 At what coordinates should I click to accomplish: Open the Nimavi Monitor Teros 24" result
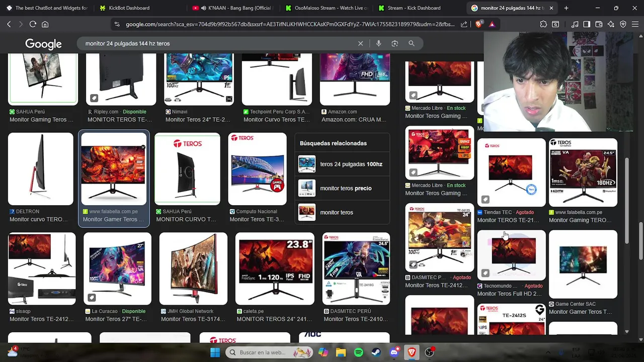click(x=199, y=79)
